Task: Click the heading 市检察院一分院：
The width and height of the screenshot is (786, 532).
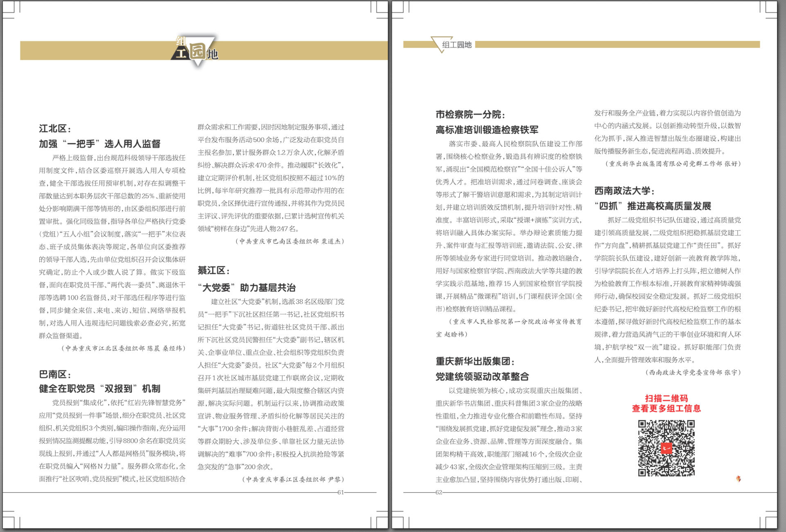Action: 470,114
